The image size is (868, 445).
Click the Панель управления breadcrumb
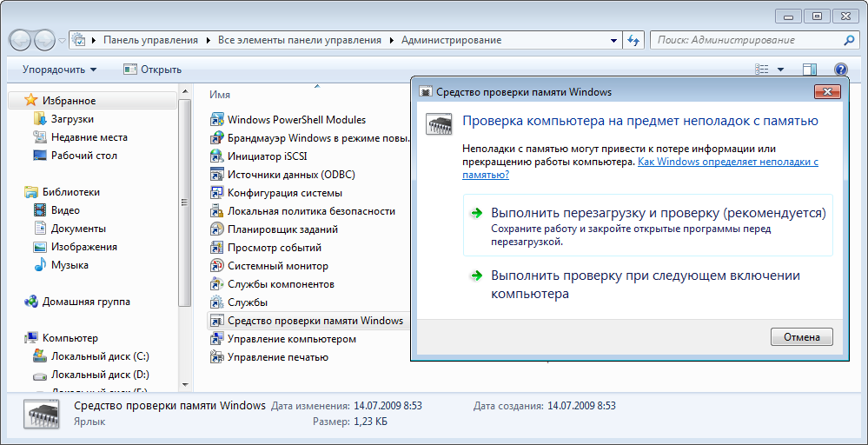150,40
